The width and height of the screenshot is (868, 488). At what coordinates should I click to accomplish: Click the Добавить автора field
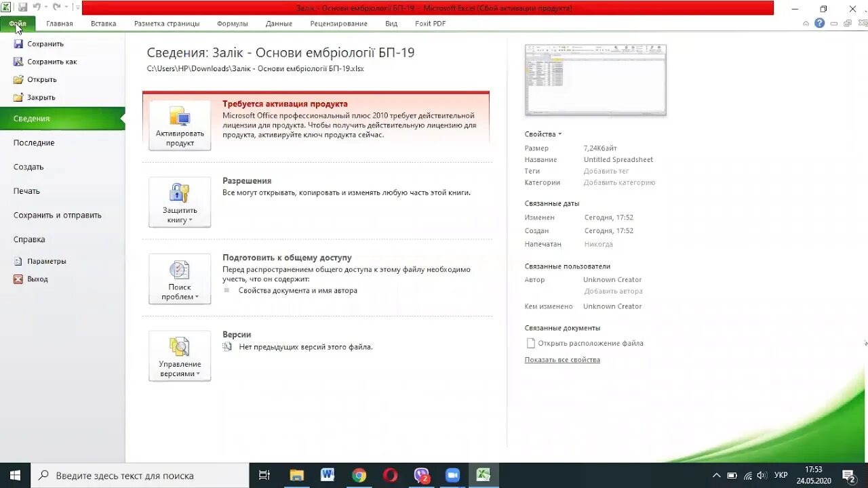coord(614,291)
